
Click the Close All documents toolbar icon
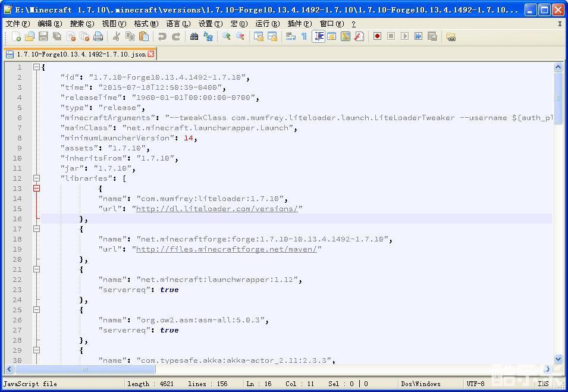[x=85, y=37]
